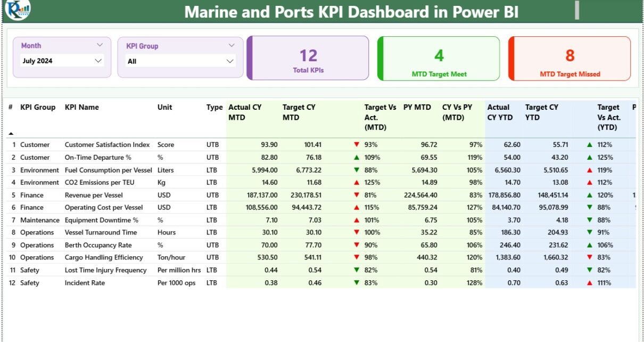Click the green MTD arrow for Lost Time Injury Frequency

(x=357, y=270)
